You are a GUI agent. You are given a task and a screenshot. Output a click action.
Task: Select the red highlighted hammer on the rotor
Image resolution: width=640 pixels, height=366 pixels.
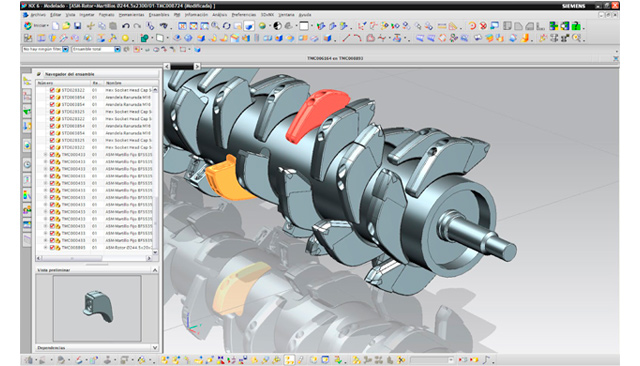coord(317,115)
